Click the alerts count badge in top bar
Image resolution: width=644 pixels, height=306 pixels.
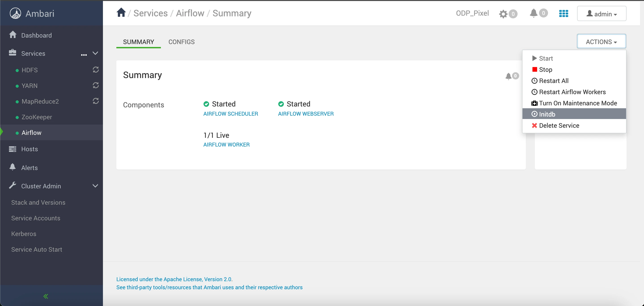(543, 13)
